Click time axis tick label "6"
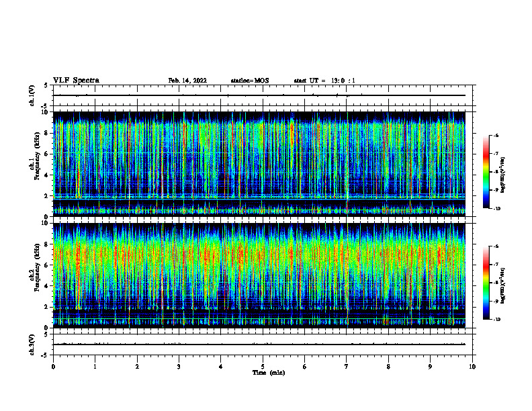532x411 pixels. coord(305,367)
